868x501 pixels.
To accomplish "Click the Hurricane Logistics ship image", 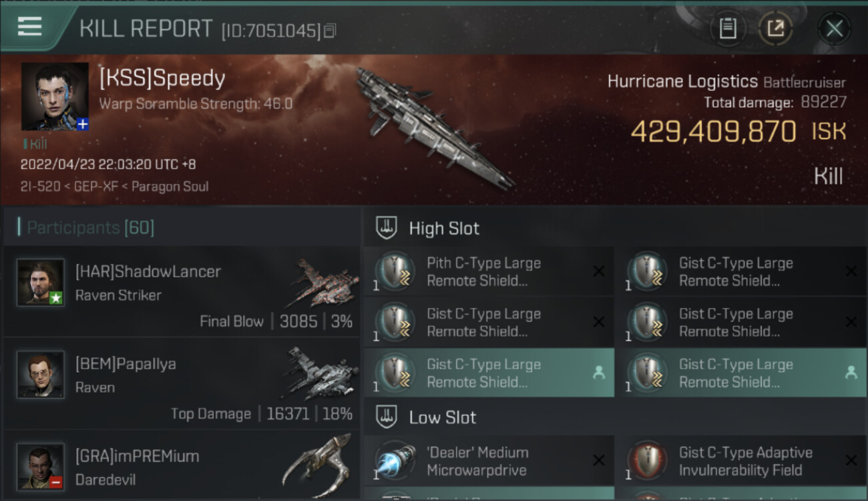I will [435, 128].
